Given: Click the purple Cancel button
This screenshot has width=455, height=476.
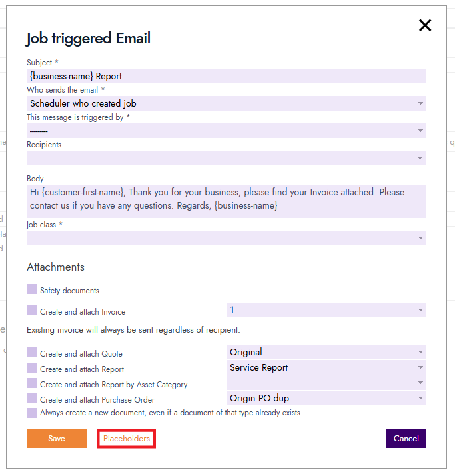Looking at the screenshot, I should tap(406, 439).
